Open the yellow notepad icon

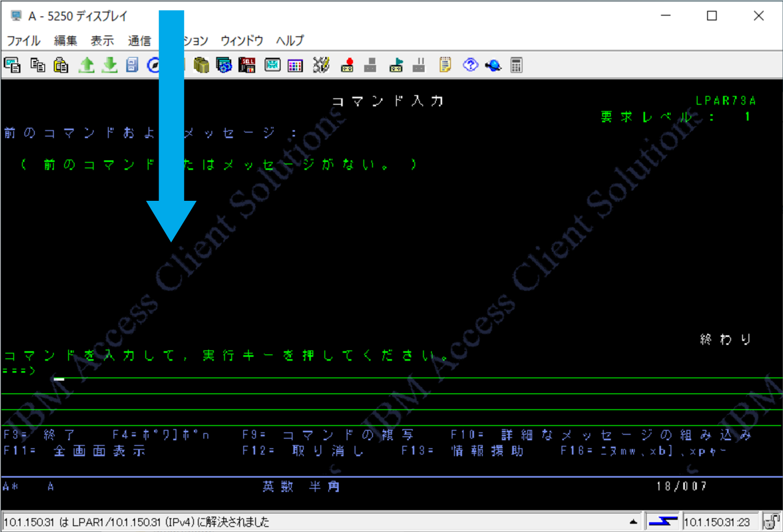pos(445,65)
